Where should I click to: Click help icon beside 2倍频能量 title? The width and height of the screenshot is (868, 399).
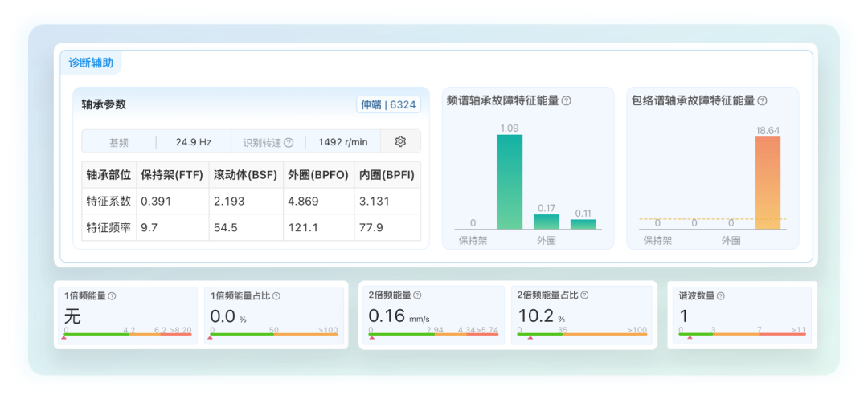(x=417, y=295)
